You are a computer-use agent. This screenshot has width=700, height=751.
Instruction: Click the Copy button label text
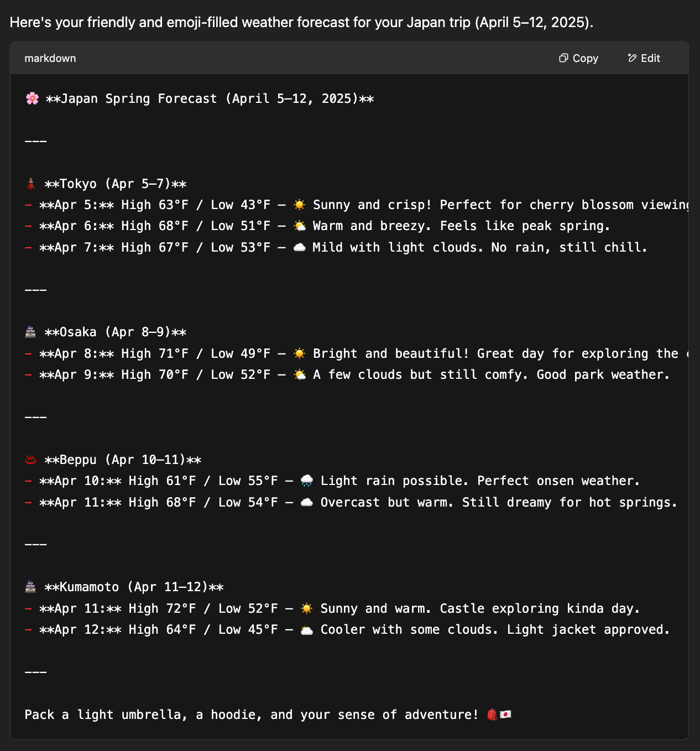pyautogui.click(x=585, y=58)
